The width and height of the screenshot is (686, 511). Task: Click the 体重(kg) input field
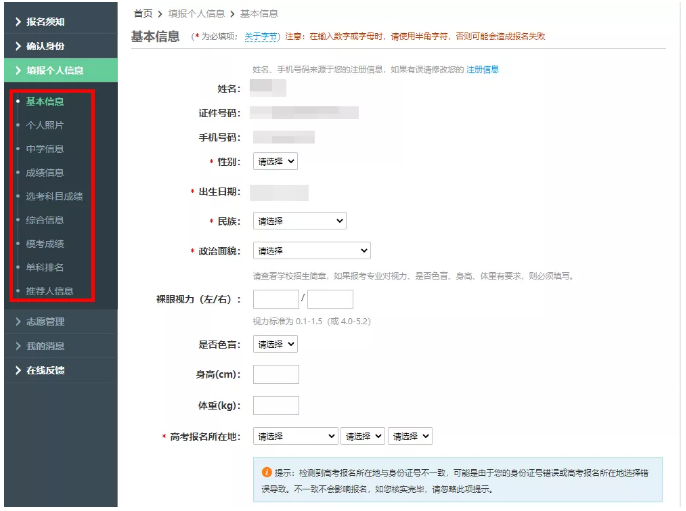(x=276, y=406)
